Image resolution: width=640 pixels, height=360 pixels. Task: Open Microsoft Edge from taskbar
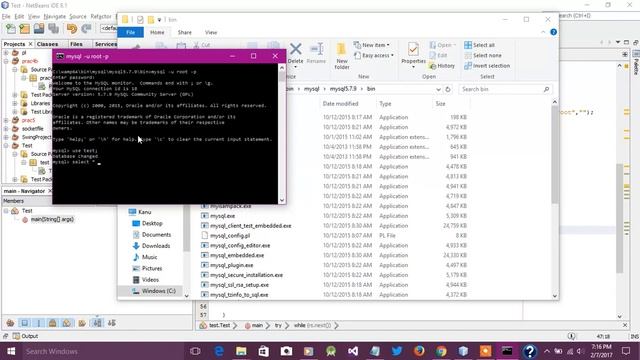219,351
